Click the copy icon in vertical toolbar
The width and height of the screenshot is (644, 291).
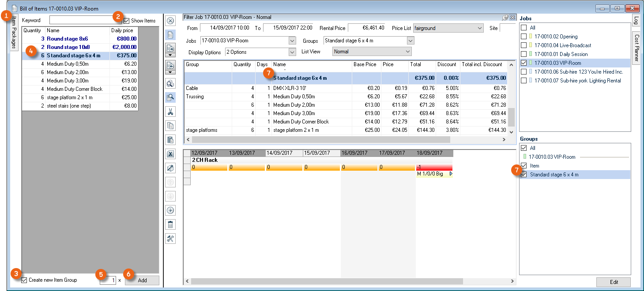[x=170, y=126]
